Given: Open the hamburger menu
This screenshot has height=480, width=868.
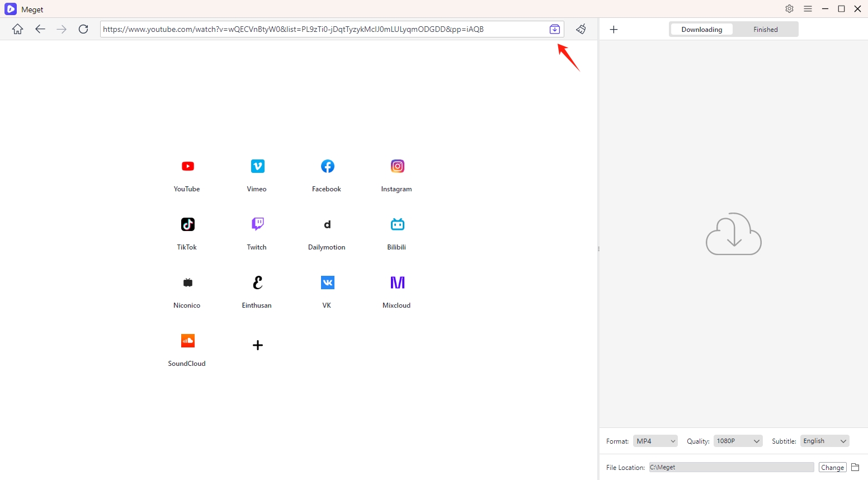Looking at the screenshot, I should click(x=808, y=9).
